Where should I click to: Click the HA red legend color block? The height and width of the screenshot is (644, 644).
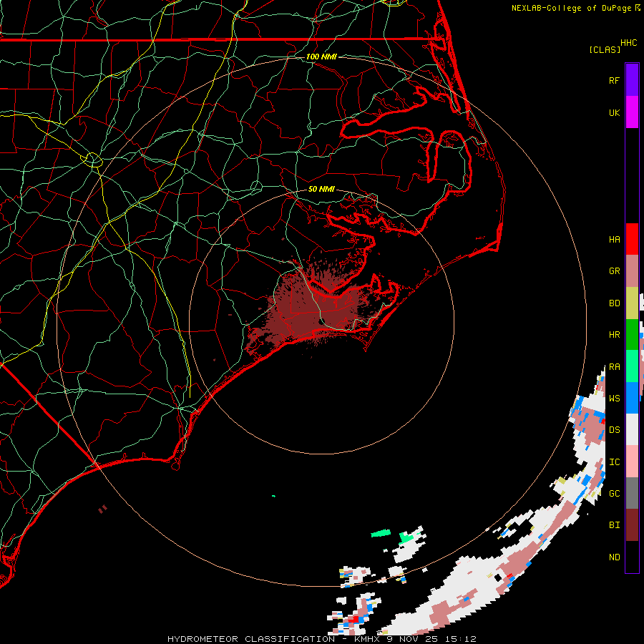632,239
